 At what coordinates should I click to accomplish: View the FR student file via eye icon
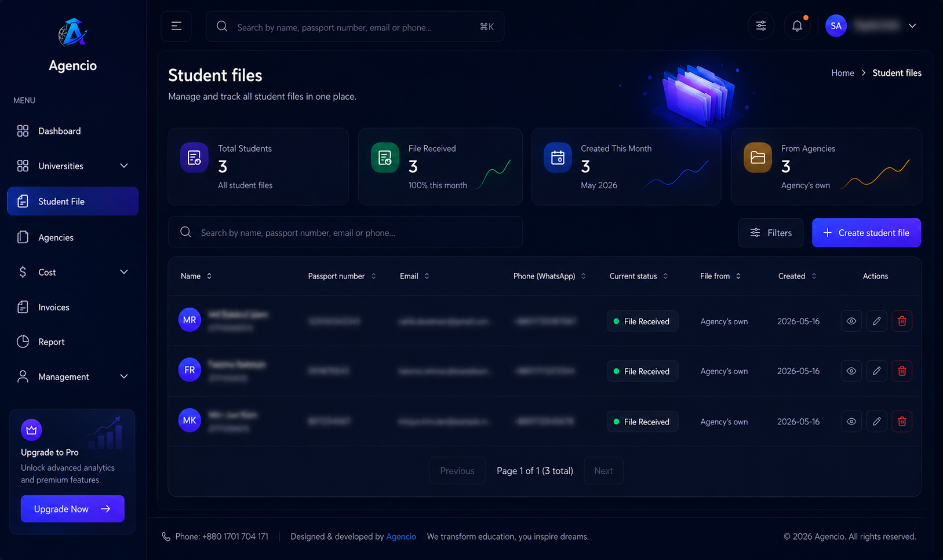851,371
